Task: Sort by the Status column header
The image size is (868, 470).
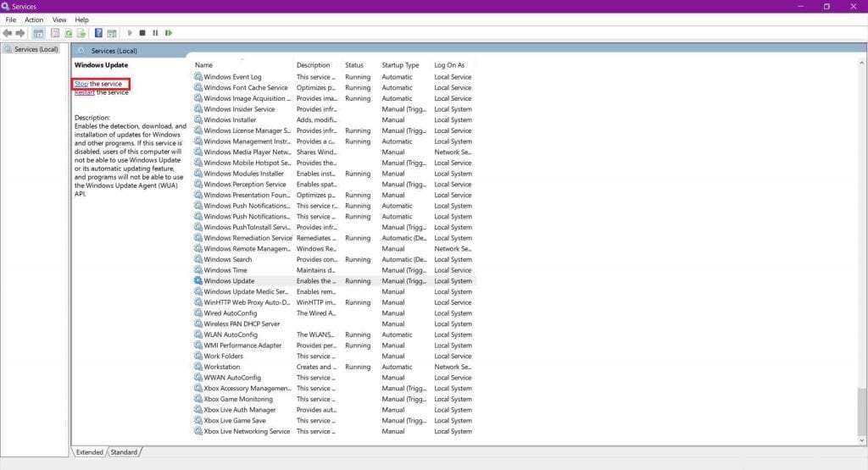Action: coord(354,65)
